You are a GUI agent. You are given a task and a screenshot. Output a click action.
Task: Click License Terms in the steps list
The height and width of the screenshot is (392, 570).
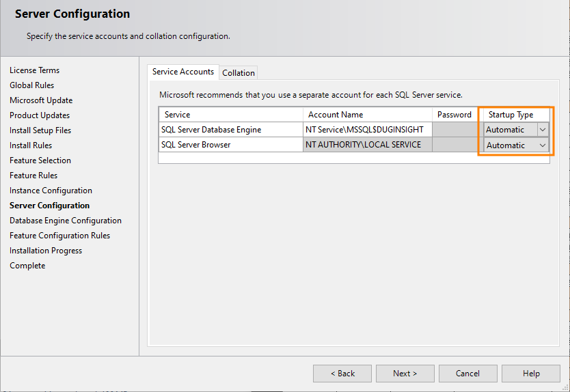[x=35, y=70]
